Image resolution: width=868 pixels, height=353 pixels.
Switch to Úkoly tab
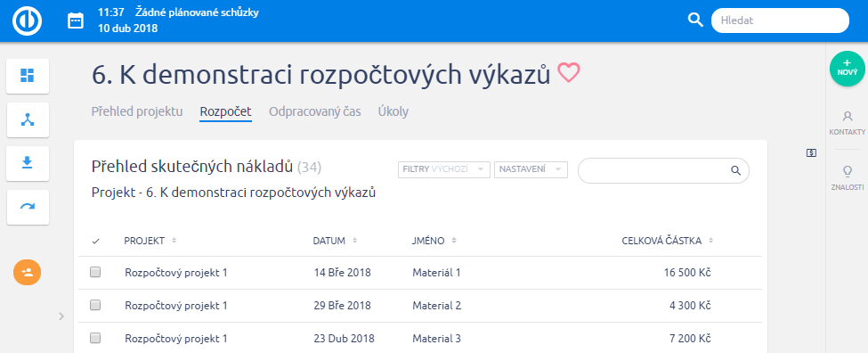pos(393,111)
